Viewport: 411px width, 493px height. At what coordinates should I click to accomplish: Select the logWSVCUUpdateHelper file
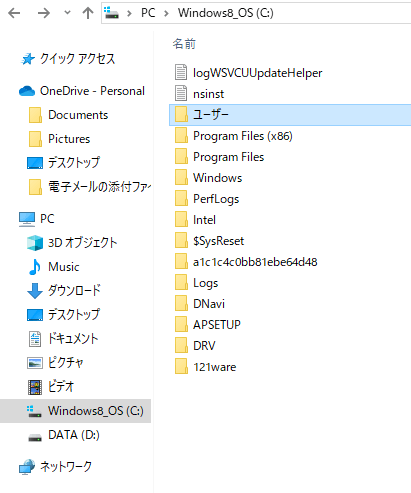257,73
